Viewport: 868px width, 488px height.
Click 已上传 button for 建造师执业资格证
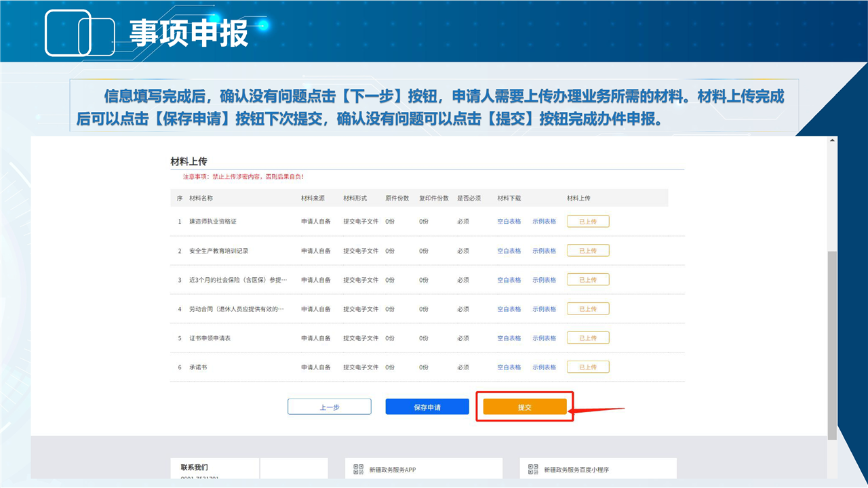pyautogui.click(x=587, y=222)
